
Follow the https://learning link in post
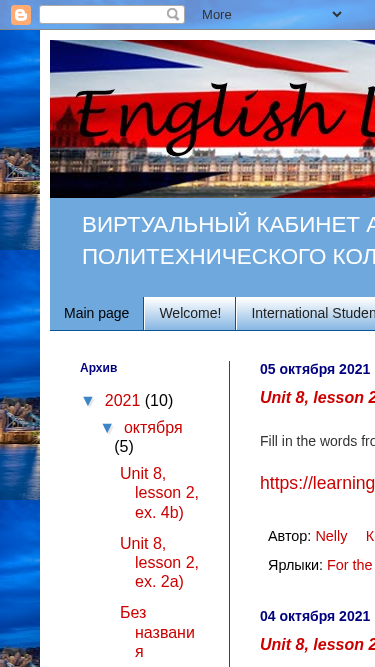click(318, 483)
